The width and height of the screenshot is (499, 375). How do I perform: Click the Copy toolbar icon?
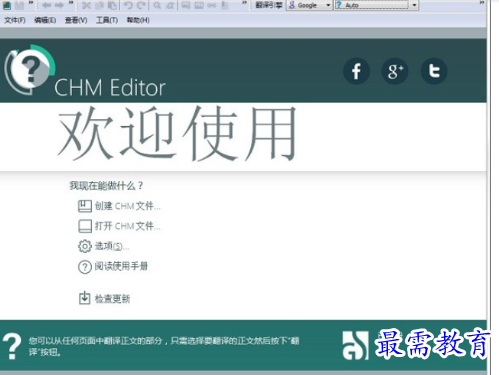[100, 5]
